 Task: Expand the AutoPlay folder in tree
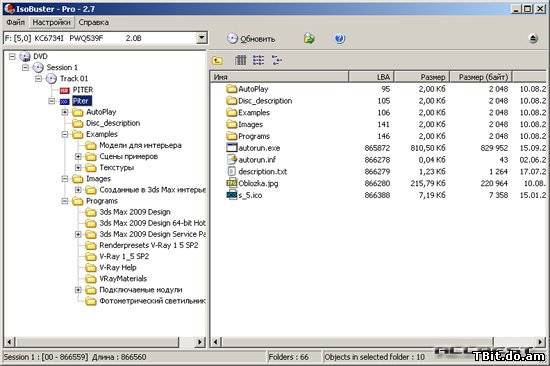coord(65,112)
